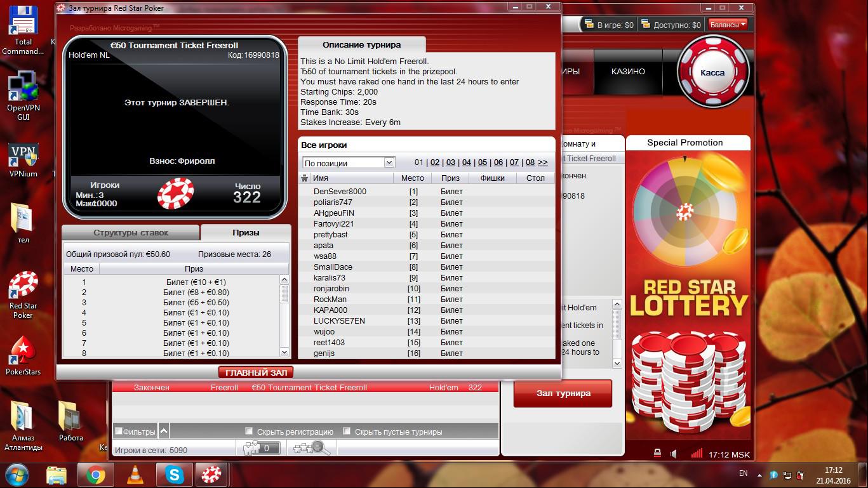The height and width of the screenshot is (488, 868).
Task: Click the EN language indicator in tray
Action: click(744, 473)
